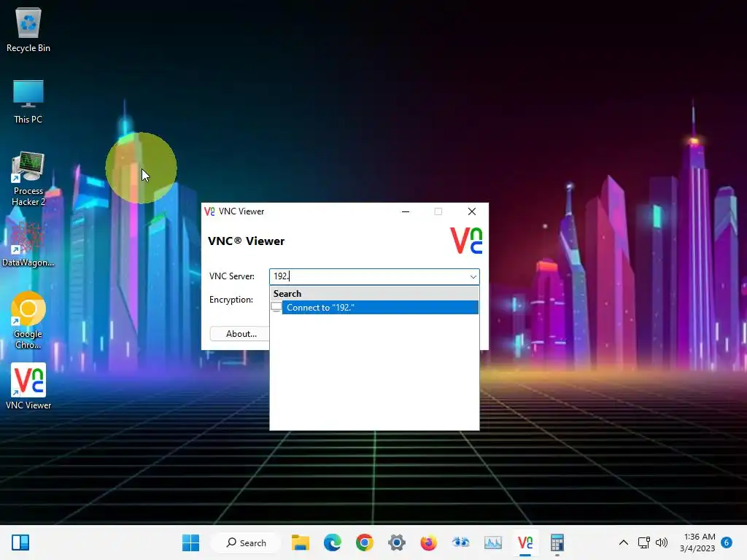
Task: Launch Google Chrome from the taskbar
Action: pyautogui.click(x=365, y=542)
